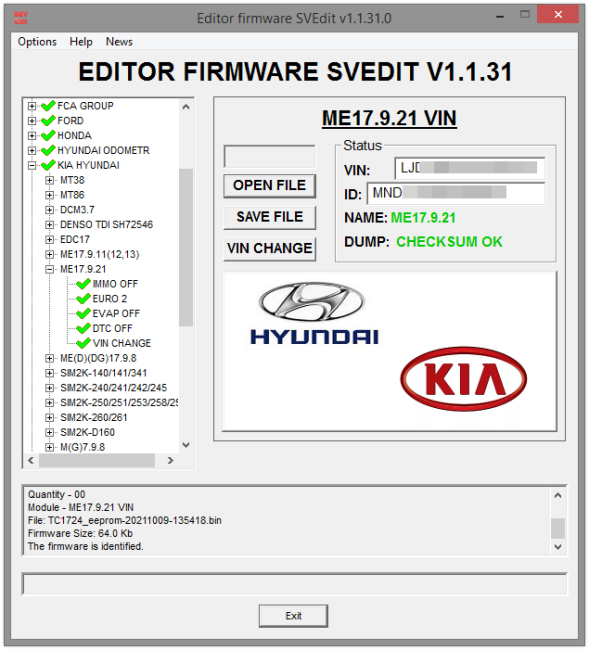Click the tree scroll-down arrow

(x=186, y=445)
